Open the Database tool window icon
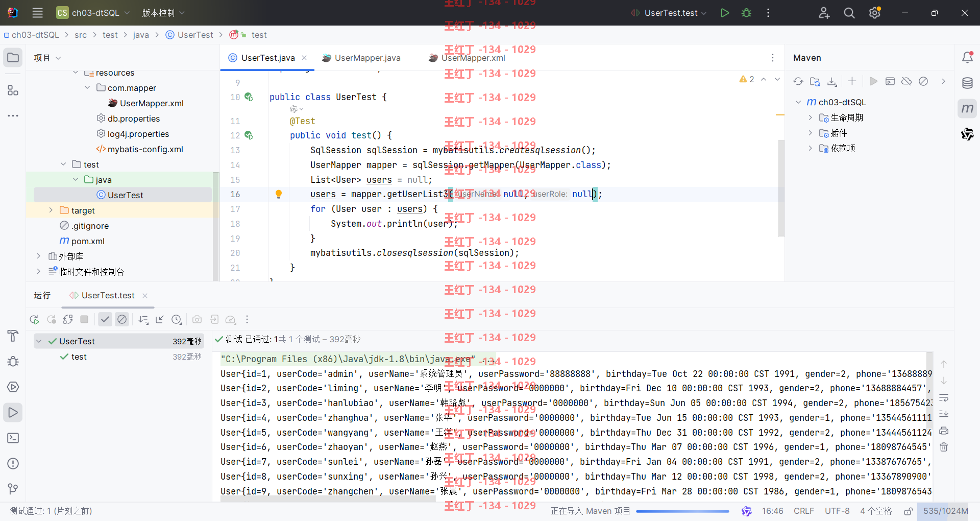 pyautogui.click(x=967, y=83)
